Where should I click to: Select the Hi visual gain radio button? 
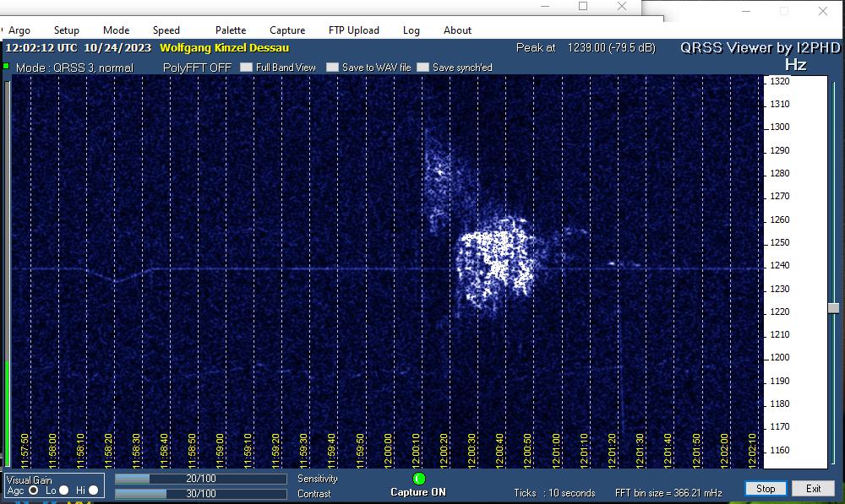[93, 490]
